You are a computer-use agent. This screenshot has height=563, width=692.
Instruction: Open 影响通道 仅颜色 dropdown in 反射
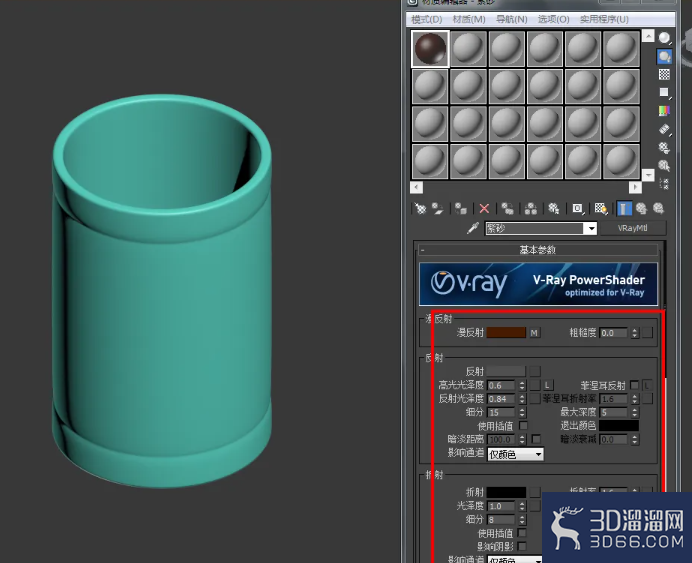pos(515,454)
